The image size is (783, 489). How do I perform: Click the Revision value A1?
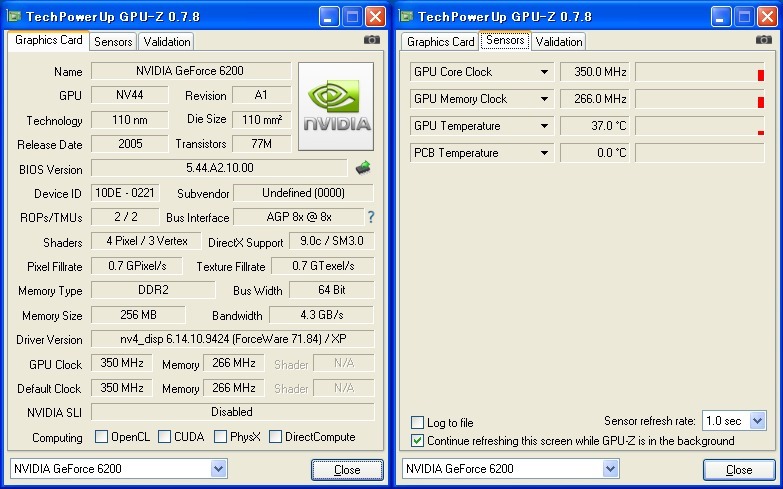click(262, 95)
